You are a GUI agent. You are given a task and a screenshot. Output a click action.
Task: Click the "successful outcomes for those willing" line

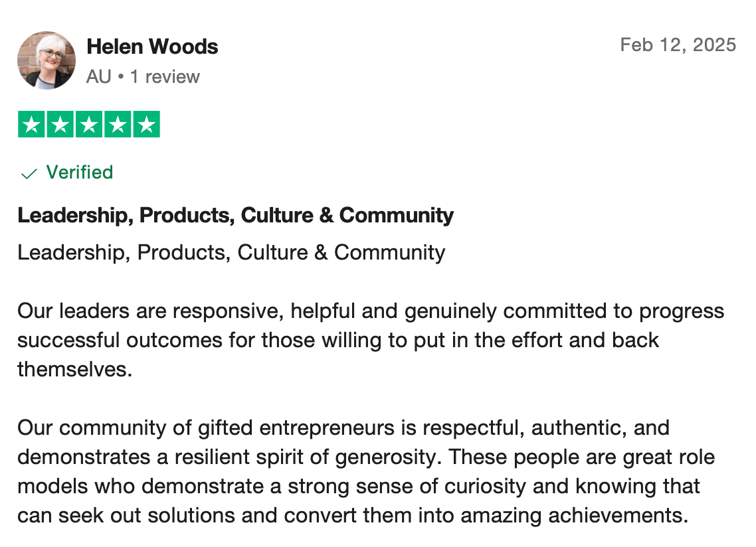point(338,341)
